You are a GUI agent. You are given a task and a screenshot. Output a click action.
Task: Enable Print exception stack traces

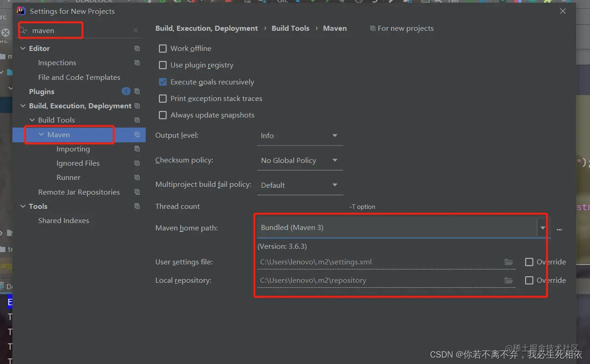tap(163, 98)
